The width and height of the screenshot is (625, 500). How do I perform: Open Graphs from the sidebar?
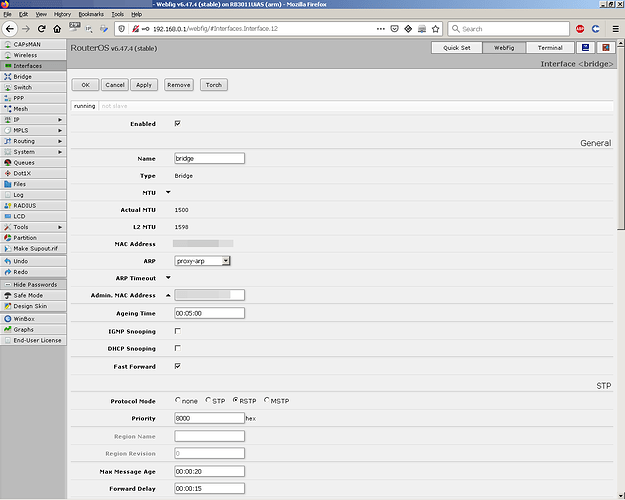click(x=33, y=330)
